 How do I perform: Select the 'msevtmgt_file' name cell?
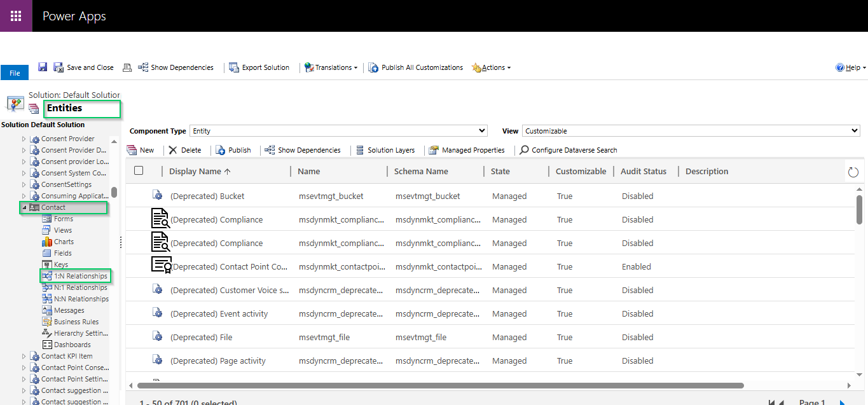pos(324,337)
